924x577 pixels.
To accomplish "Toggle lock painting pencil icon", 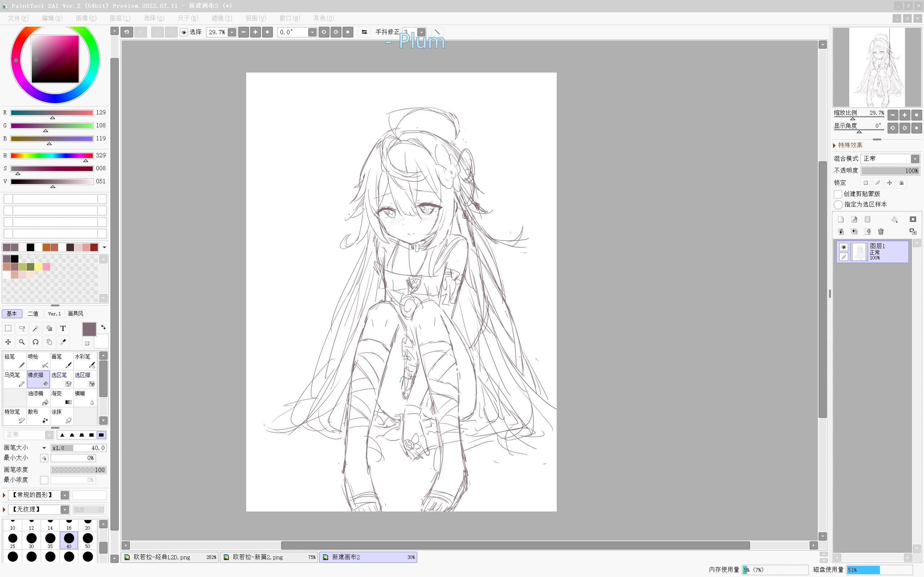I will click(877, 183).
